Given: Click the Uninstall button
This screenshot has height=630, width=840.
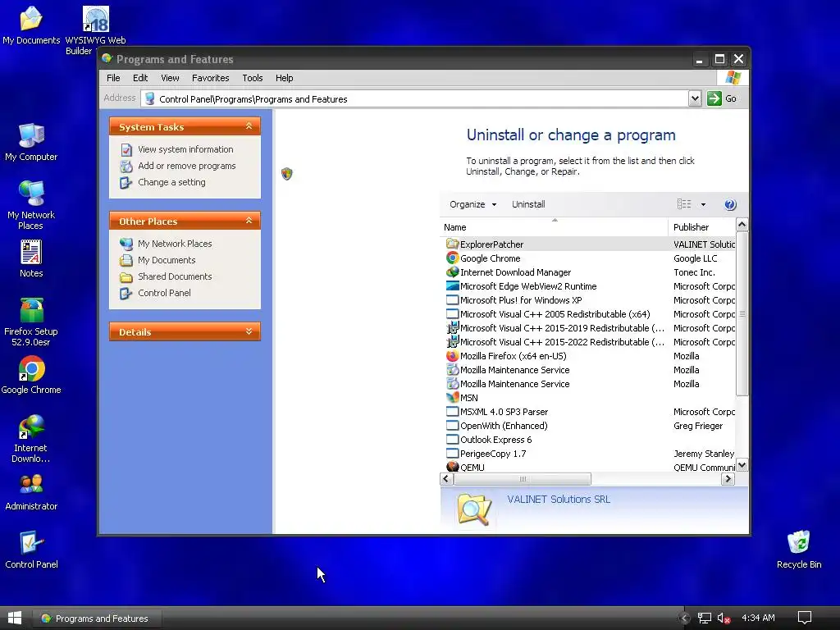Looking at the screenshot, I should [x=528, y=204].
